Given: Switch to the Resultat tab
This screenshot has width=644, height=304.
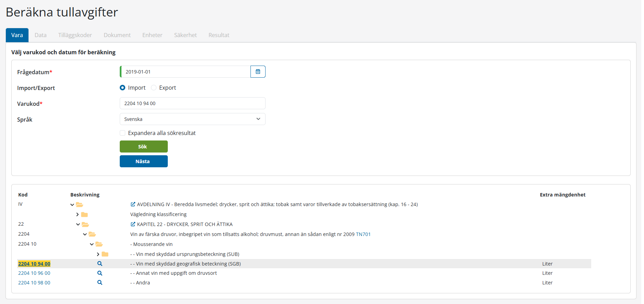Looking at the screenshot, I should click(219, 35).
